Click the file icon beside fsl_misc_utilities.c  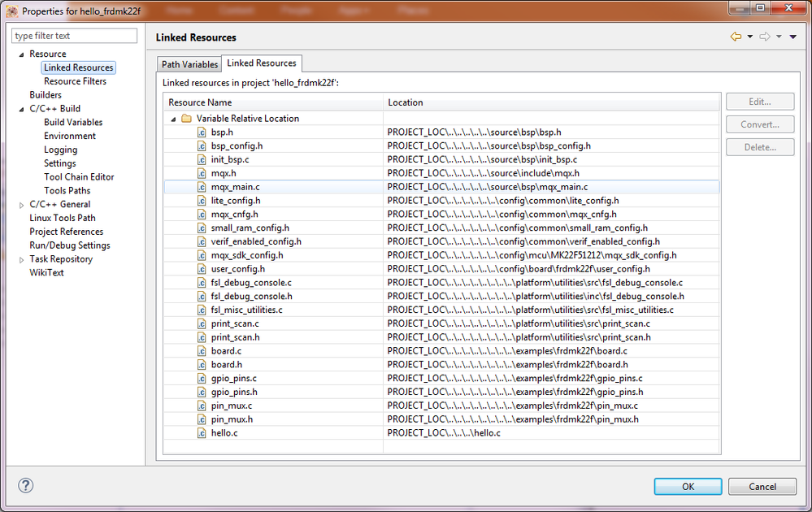tap(202, 310)
